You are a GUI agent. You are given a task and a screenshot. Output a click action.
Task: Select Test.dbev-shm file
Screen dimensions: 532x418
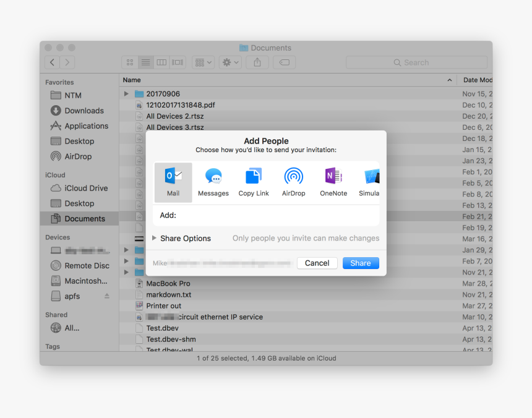coord(306,339)
